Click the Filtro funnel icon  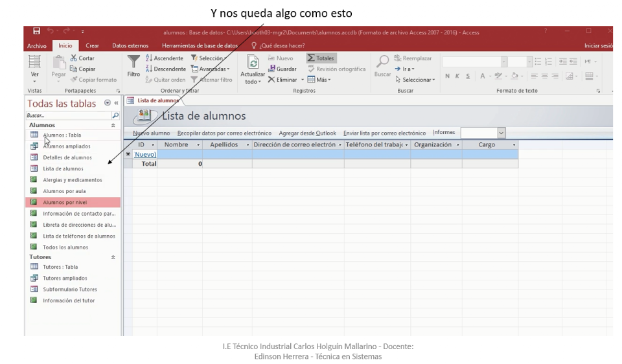pos(133,63)
